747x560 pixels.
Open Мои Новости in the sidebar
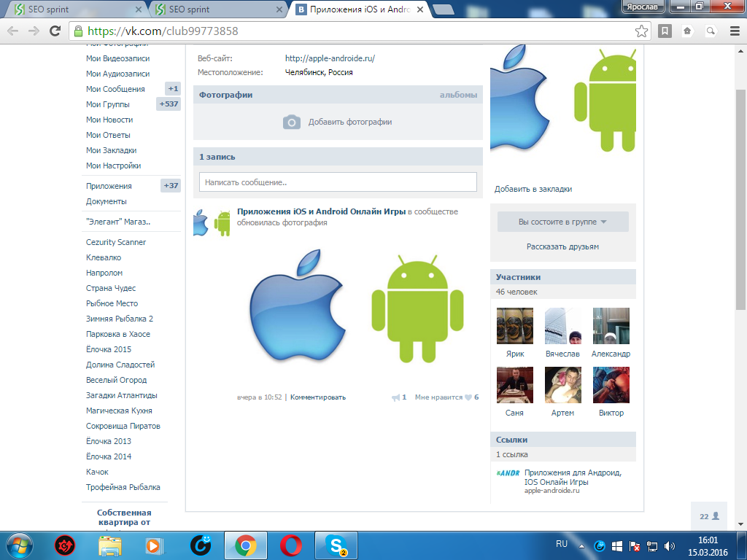coord(109,120)
